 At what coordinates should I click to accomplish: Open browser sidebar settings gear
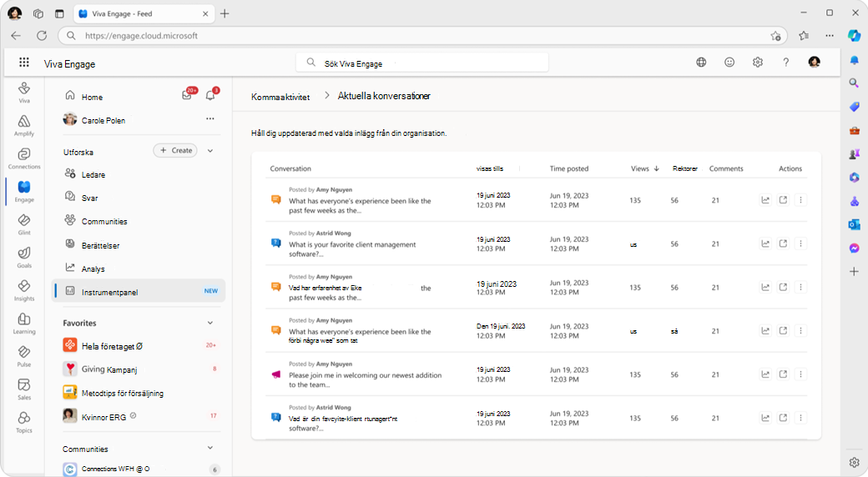(854, 463)
